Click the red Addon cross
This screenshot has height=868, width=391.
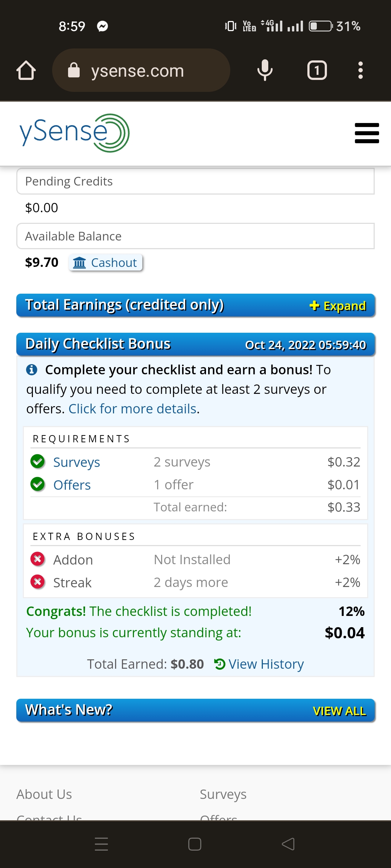(38, 559)
